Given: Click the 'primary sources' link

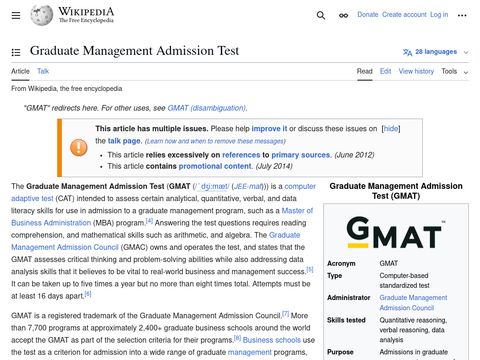Looking at the screenshot, I should (301, 155).
